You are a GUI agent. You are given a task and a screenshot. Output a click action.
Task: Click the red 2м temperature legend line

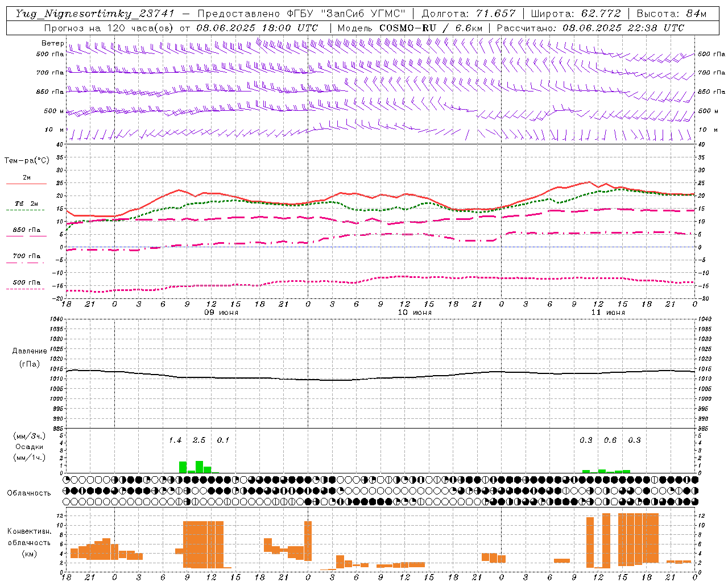pos(26,184)
